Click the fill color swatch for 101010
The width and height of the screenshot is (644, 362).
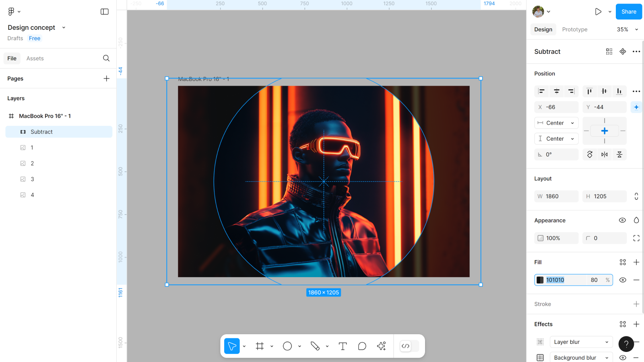pyautogui.click(x=540, y=280)
